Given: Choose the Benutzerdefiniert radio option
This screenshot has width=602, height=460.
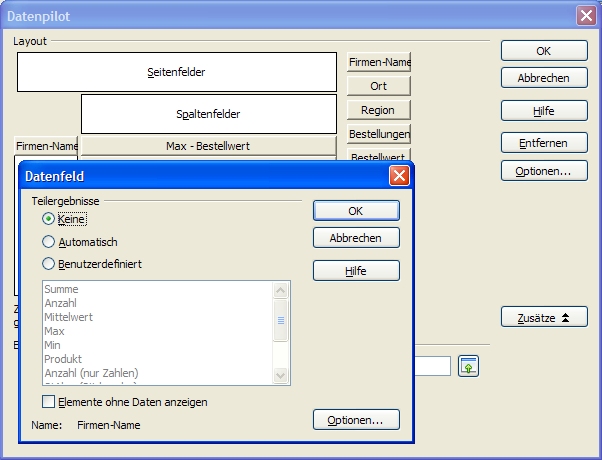Looking at the screenshot, I should pyautogui.click(x=48, y=264).
